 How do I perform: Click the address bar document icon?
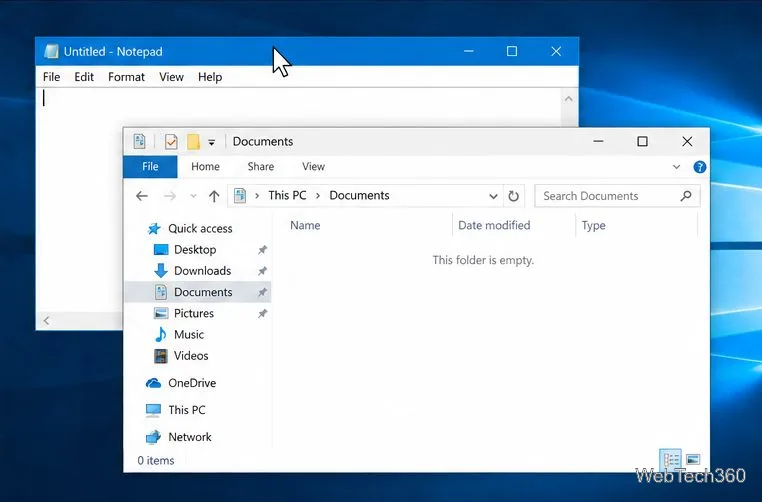click(240, 195)
